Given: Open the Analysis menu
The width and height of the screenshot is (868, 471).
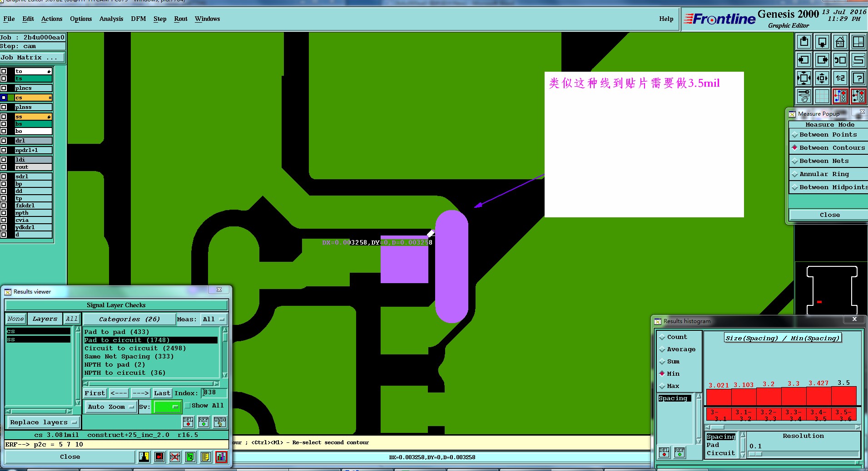Looking at the screenshot, I should (111, 19).
